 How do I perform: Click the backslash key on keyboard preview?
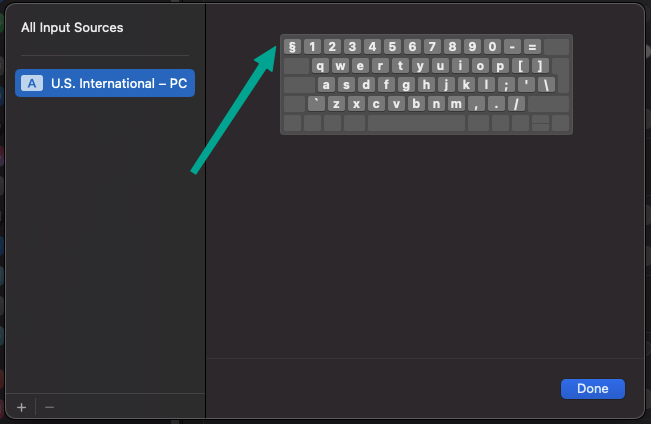coord(546,85)
